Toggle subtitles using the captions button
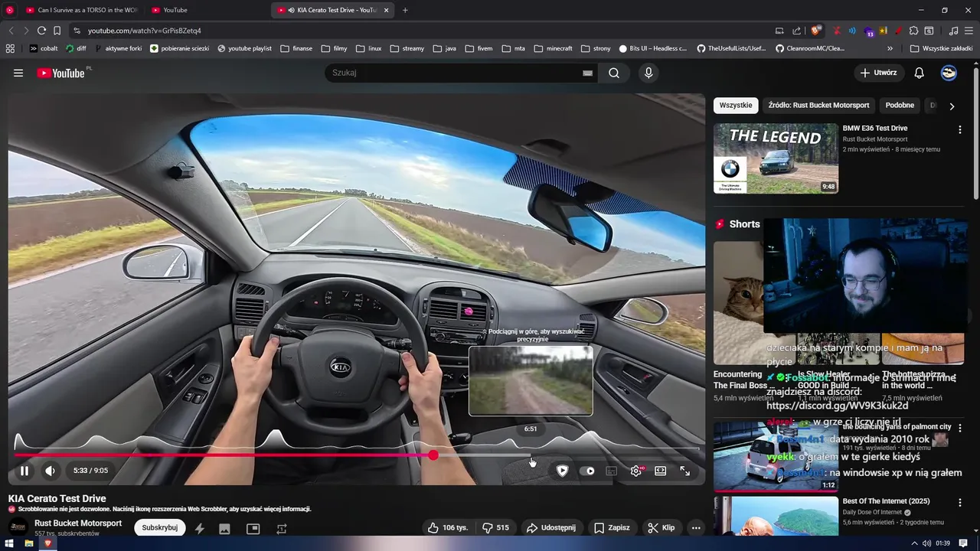 pyautogui.click(x=611, y=471)
